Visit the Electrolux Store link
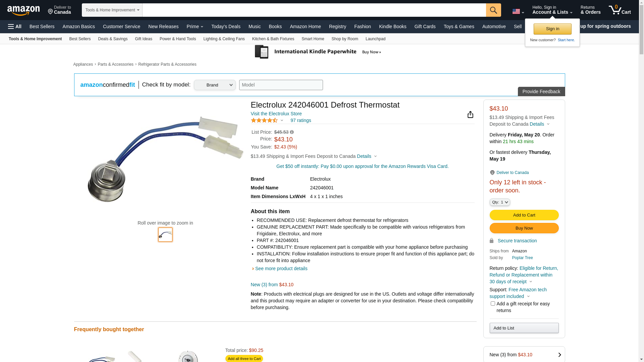The width and height of the screenshot is (644, 362). pyautogui.click(x=276, y=114)
